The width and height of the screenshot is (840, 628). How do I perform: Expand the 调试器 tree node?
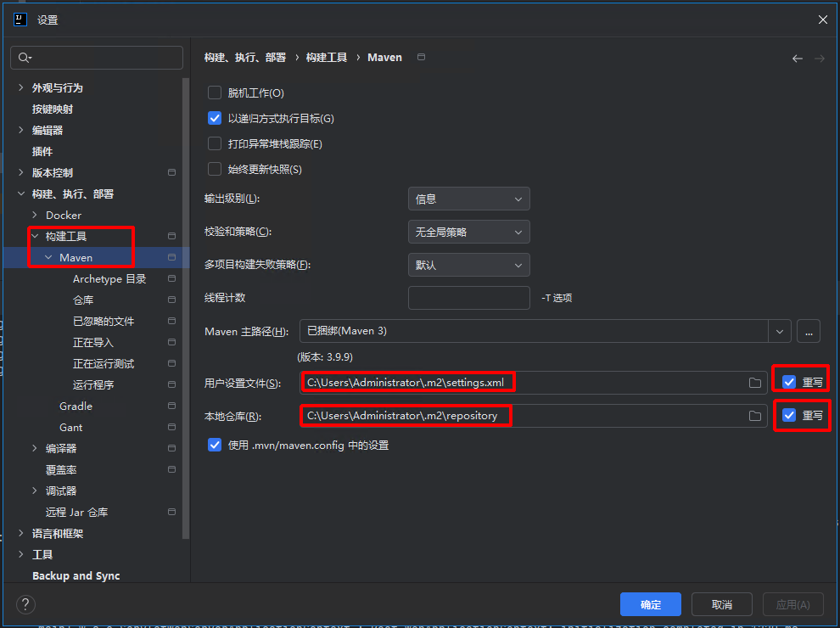point(35,491)
